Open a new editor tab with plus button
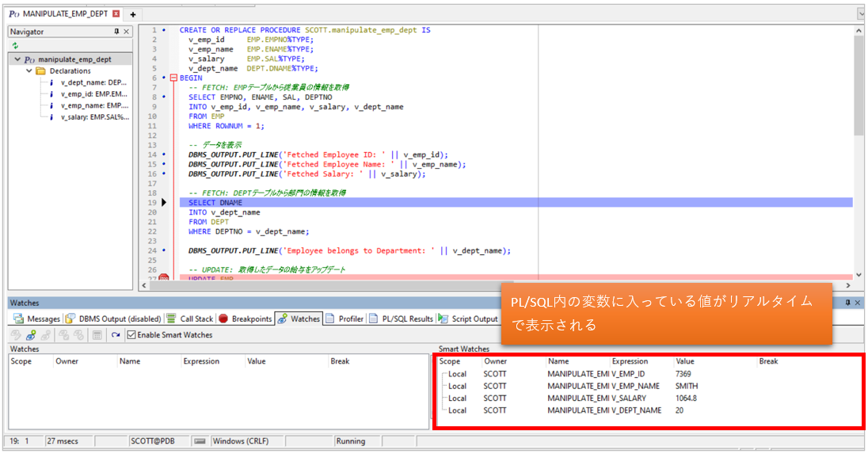This screenshot has height=454, width=868. [133, 14]
